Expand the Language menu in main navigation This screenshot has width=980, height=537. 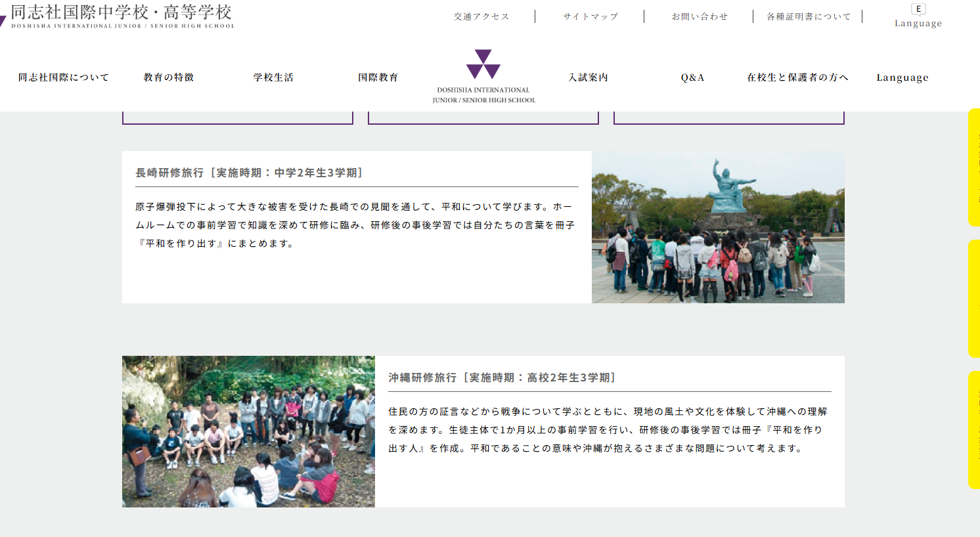[902, 77]
